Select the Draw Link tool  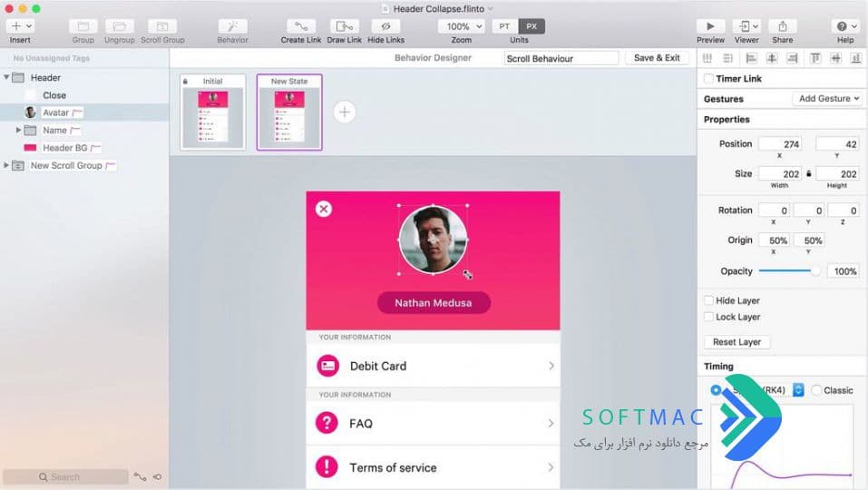[344, 26]
